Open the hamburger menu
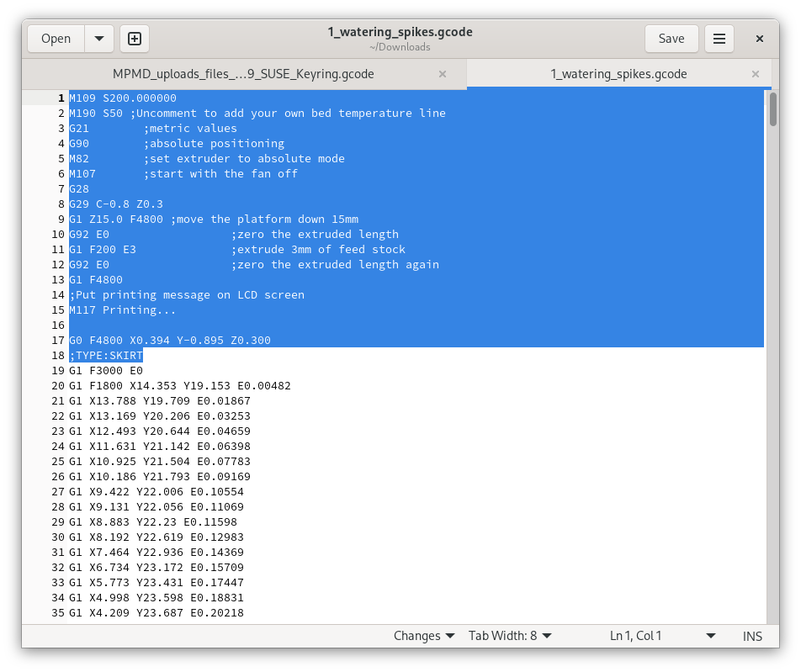 pos(719,39)
